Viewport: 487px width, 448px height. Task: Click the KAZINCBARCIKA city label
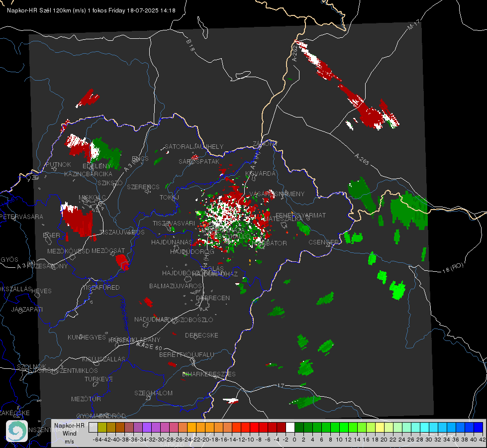[88, 174]
